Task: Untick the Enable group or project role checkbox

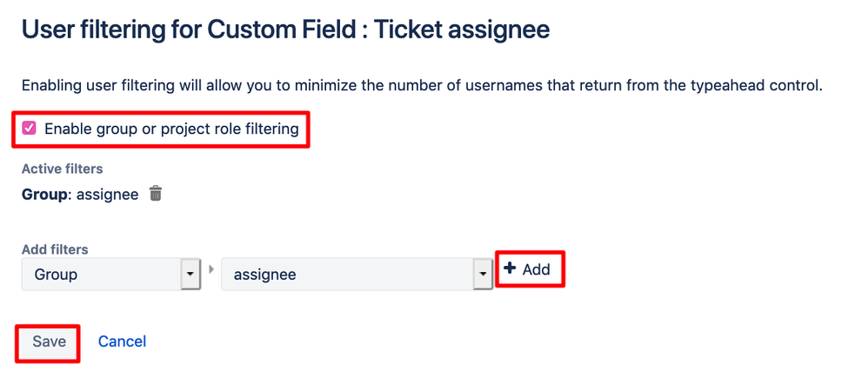Action: click(30, 129)
